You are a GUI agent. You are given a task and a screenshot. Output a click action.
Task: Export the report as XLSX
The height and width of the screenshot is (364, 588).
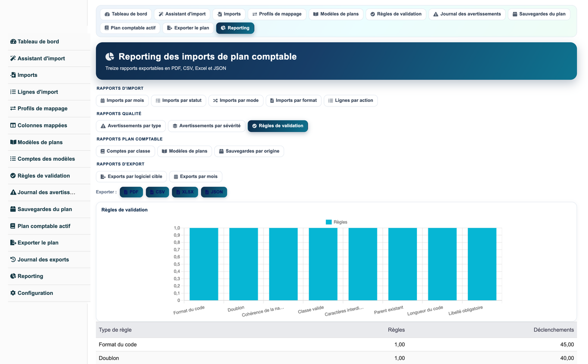(185, 192)
